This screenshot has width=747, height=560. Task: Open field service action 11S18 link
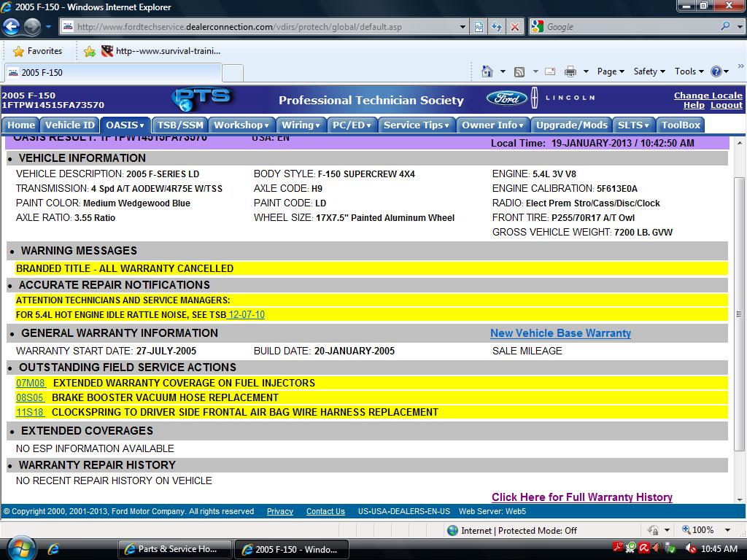tap(29, 413)
